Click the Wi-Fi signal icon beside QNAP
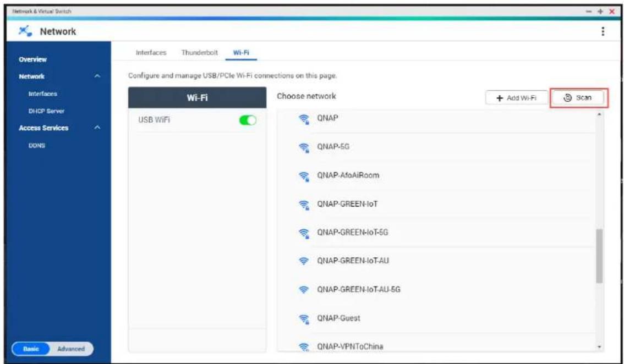This screenshot has height=364, width=624. point(304,119)
